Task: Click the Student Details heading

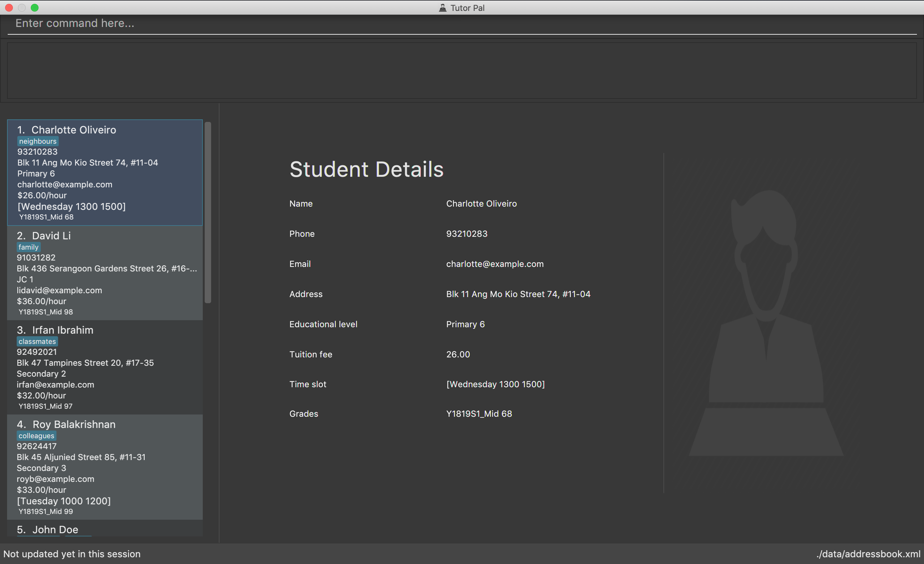Action: (x=366, y=169)
